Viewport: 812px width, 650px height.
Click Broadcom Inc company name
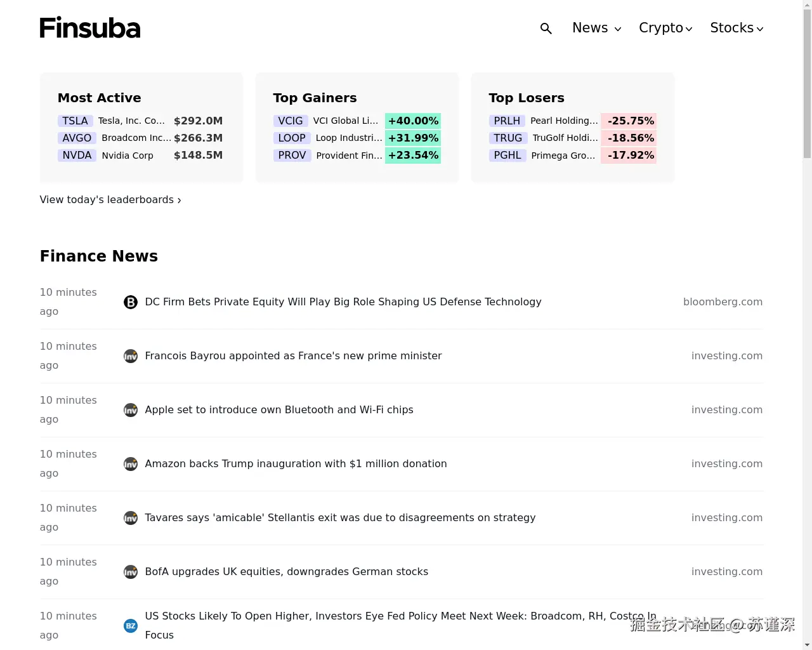(136, 138)
